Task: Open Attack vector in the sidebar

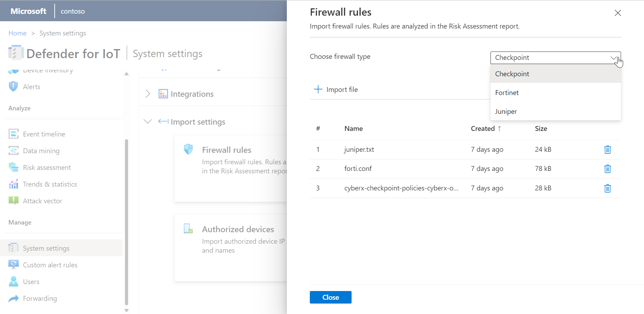Action: (42, 201)
